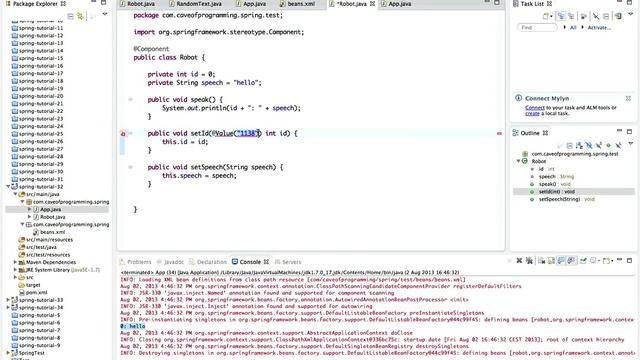Expand App.java in Package Explorer
This screenshot has width=640, height=360.
tap(29, 209)
